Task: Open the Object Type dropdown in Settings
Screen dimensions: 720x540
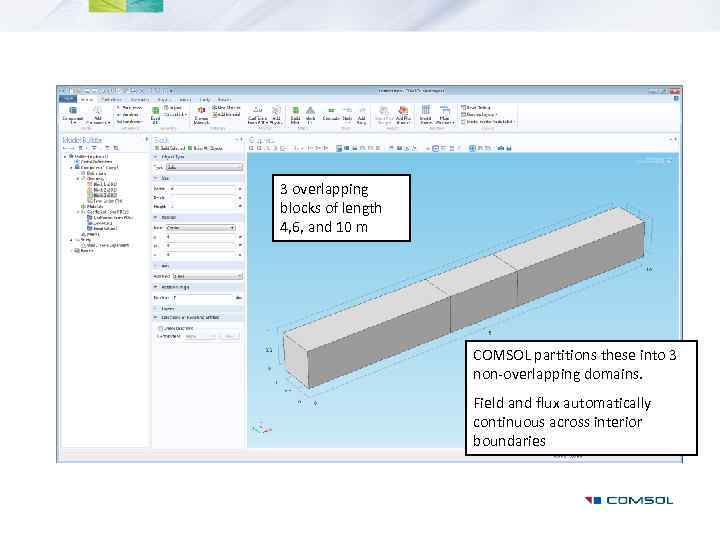Action: (204, 168)
